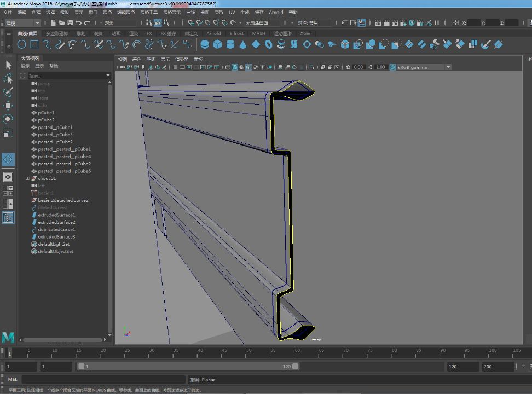Choose the Select tool in toolbox
The width and height of the screenshot is (532, 394).
8,65
